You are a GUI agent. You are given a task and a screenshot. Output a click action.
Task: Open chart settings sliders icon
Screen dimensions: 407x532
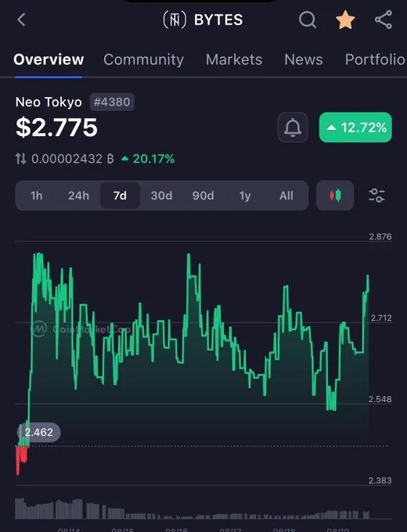point(376,196)
